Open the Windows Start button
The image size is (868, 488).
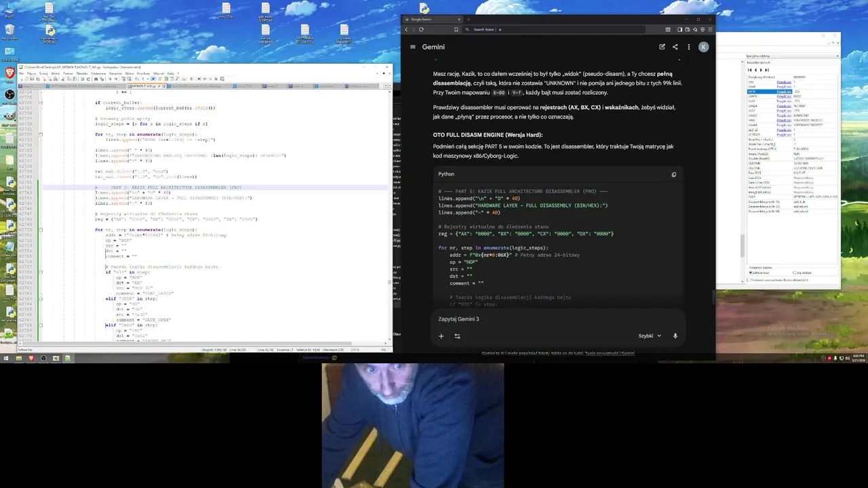point(5,358)
